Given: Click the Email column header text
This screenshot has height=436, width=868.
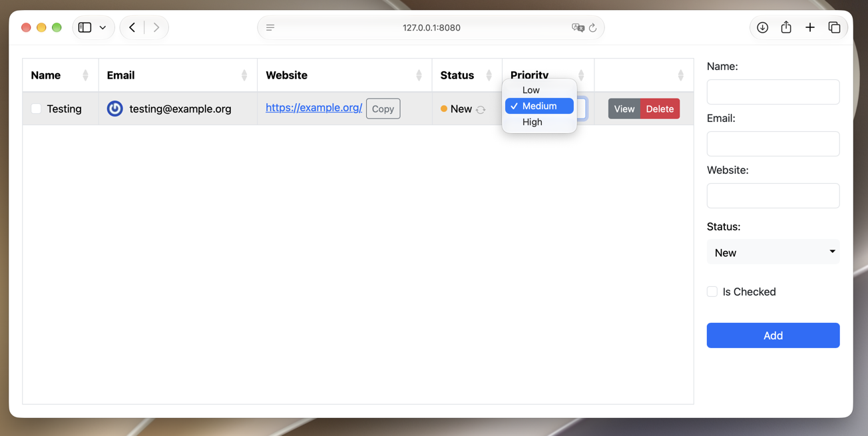Looking at the screenshot, I should [x=120, y=75].
